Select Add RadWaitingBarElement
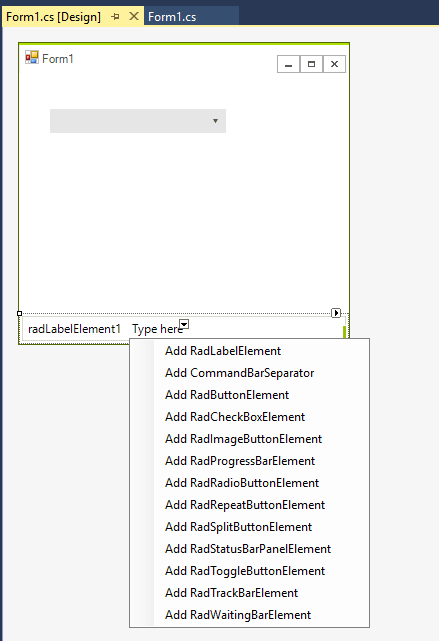The image size is (439, 641). 249,615
